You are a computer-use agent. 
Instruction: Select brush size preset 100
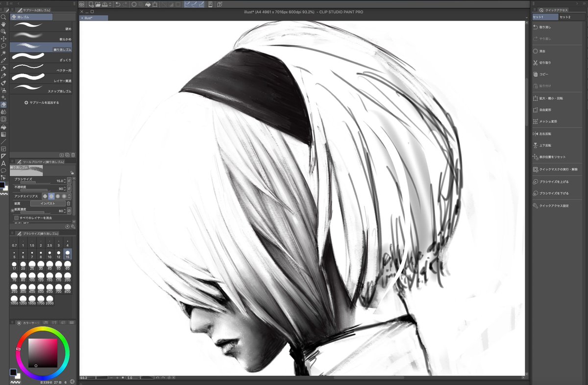click(x=32, y=276)
